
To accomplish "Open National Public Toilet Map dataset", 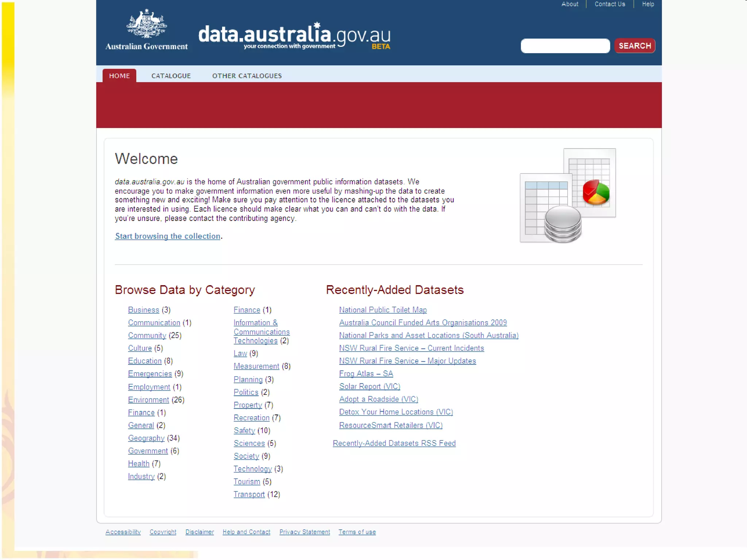I will point(383,310).
